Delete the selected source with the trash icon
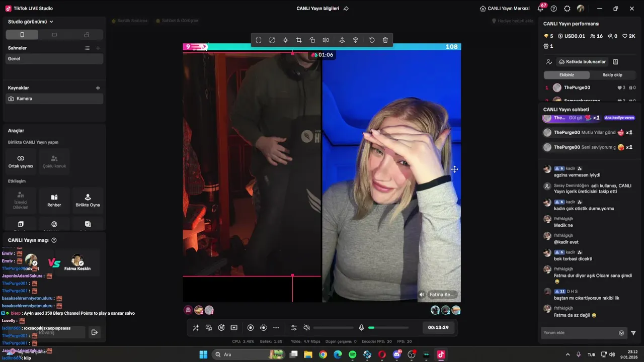 (x=385, y=40)
